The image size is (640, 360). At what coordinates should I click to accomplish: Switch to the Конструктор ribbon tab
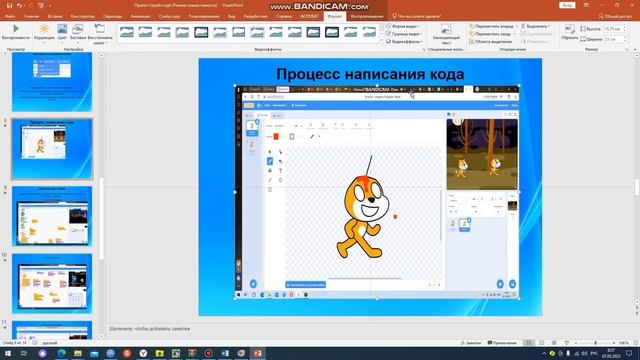coord(82,16)
